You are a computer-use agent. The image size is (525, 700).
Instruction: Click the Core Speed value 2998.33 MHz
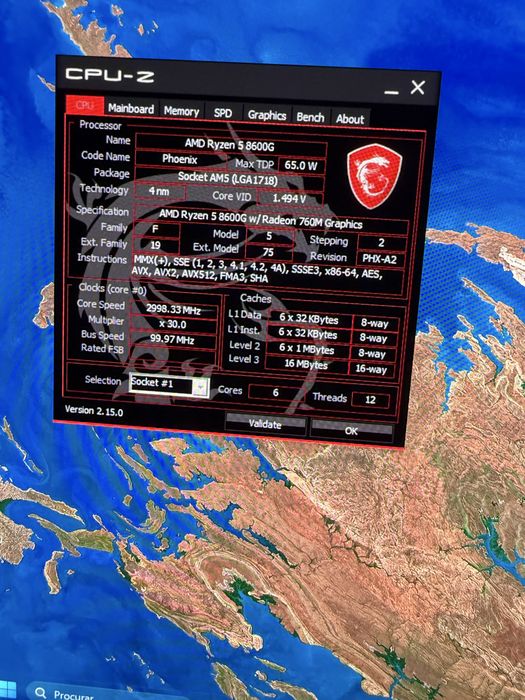174,309
